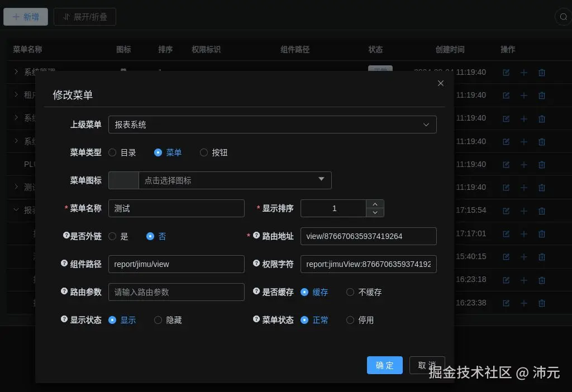This screenshot has width=572, height=392.
Task: Add submenu to the 16:23:18 row
Action: click(x=524, y=280)
